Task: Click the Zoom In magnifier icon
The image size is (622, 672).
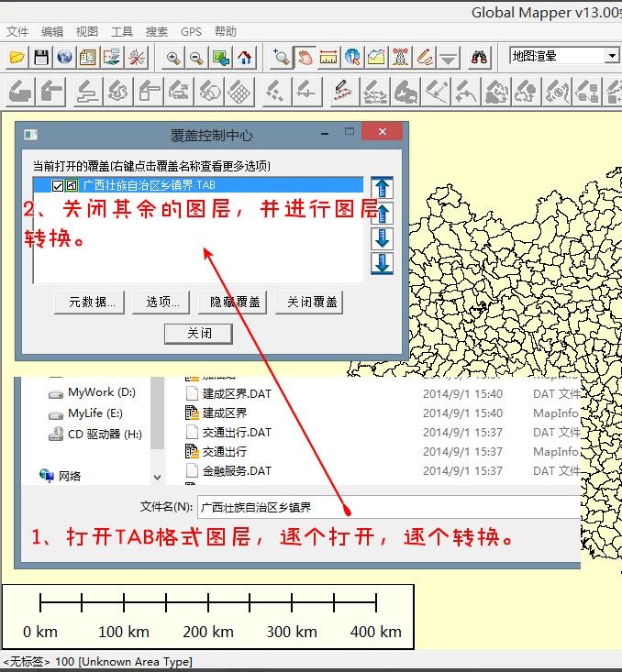Action: [173, 57]
